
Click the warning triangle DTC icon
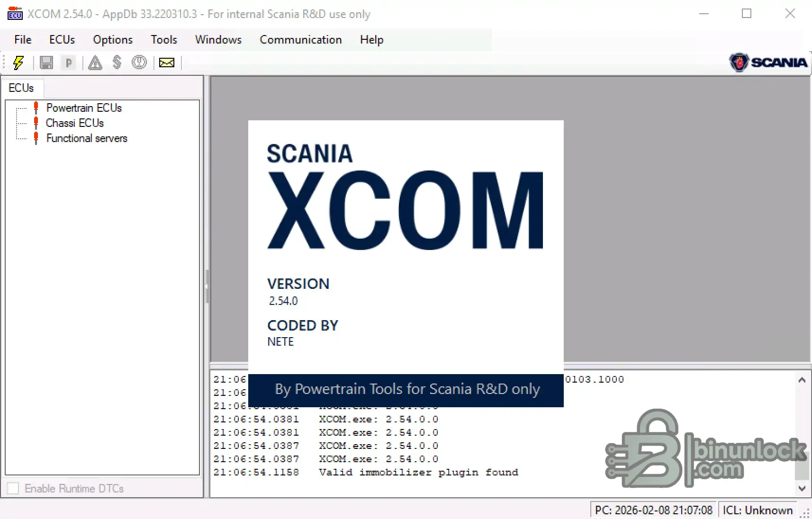tap(95, 63)
